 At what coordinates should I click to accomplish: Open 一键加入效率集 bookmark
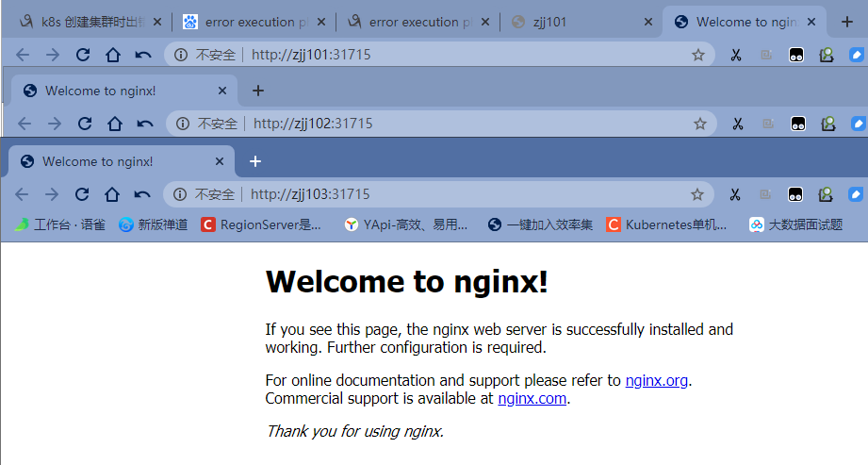click(x=540, y=224)
